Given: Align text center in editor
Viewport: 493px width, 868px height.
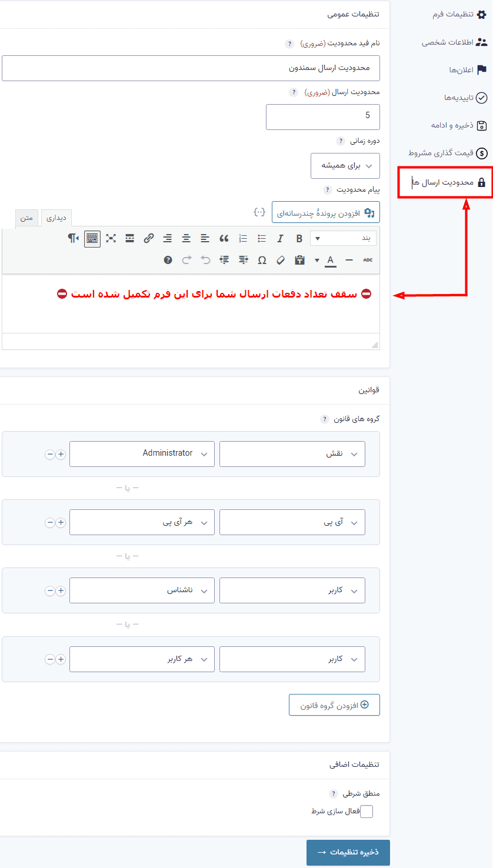Looking at the screenshot, I should point(186,238).
